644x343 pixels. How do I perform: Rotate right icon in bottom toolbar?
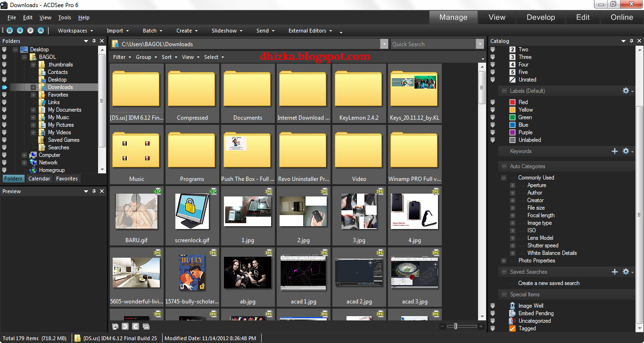tap(135, 326)
